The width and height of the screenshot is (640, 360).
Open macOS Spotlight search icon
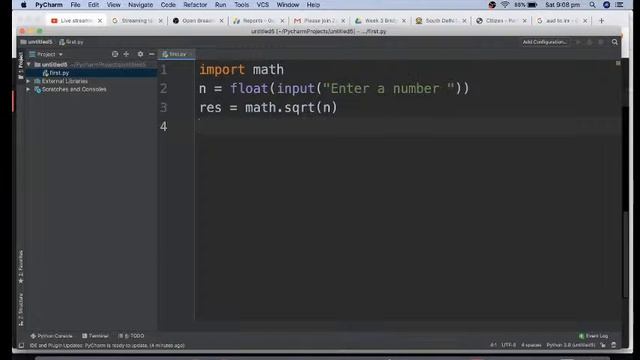pos(592,5)
